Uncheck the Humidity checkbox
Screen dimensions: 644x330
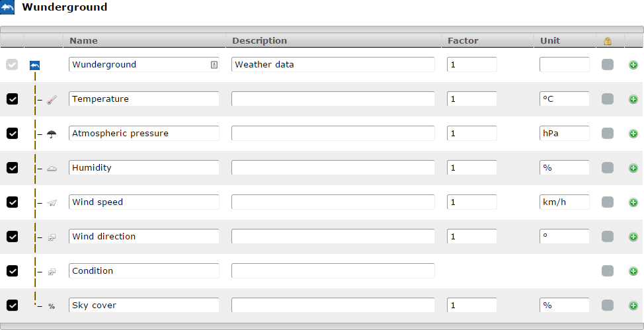click(13, 168)
